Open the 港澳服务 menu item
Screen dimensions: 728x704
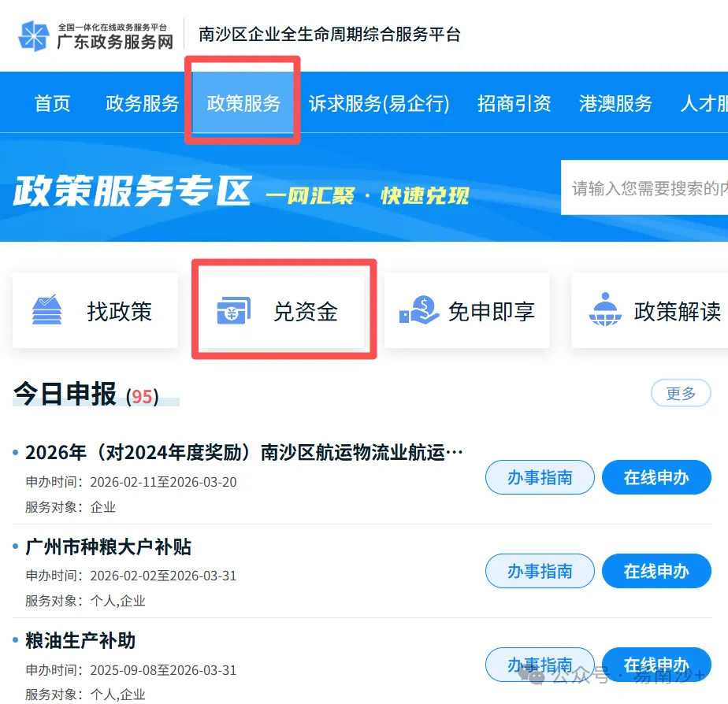615,103
